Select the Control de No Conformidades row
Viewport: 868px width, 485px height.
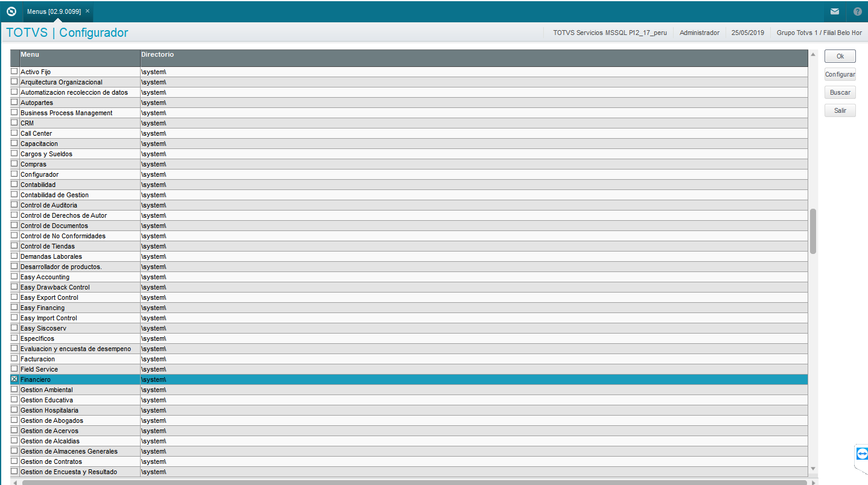coord(409,236)
